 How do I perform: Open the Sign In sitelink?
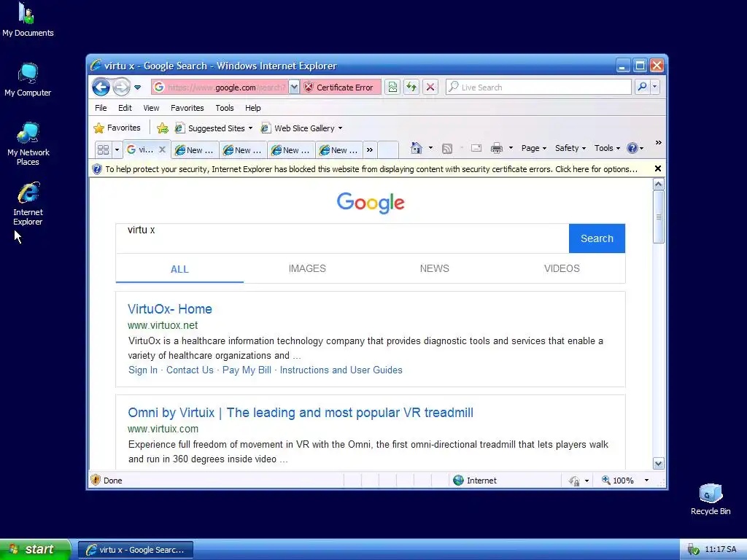(142, 370)
